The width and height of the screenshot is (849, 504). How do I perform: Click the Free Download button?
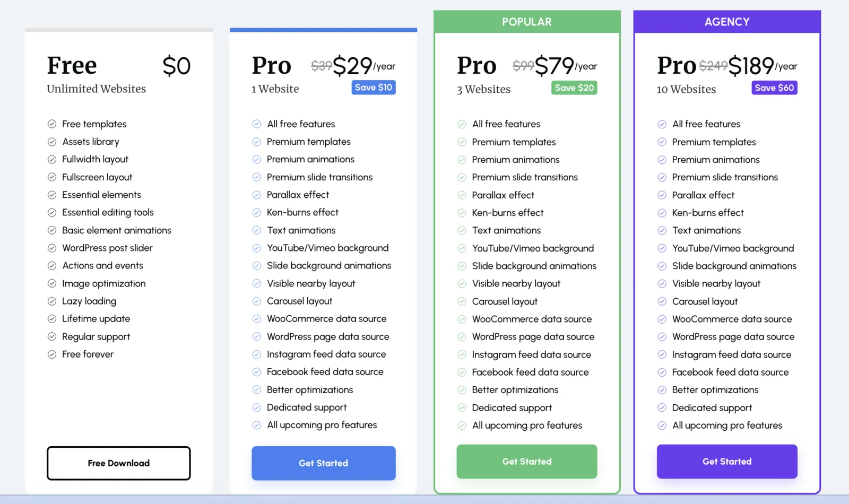(x=118, y=463)
